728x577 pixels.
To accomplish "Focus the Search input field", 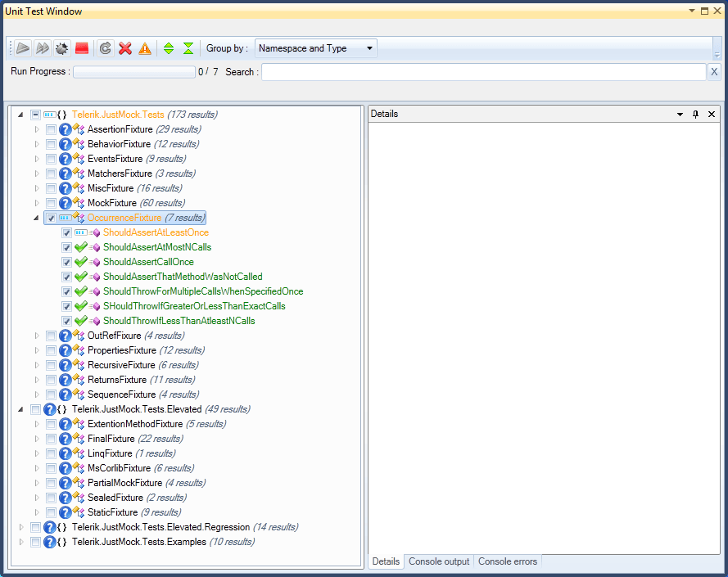I will tap(484, 72).
